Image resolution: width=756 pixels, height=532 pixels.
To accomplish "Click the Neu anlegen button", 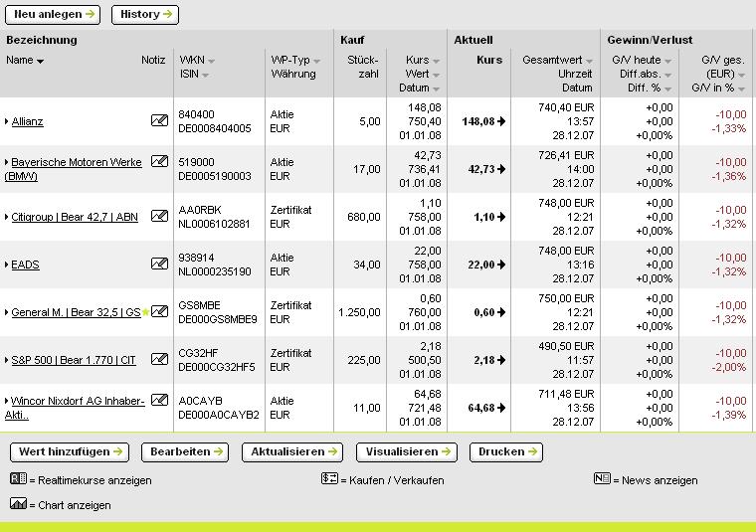I will pos(53,15).
